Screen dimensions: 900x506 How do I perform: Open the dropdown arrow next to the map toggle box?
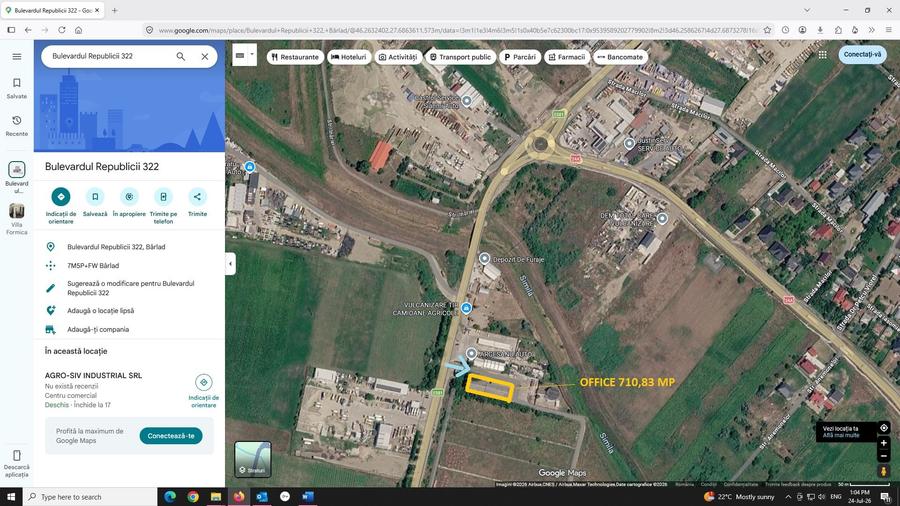pos(251,55)
